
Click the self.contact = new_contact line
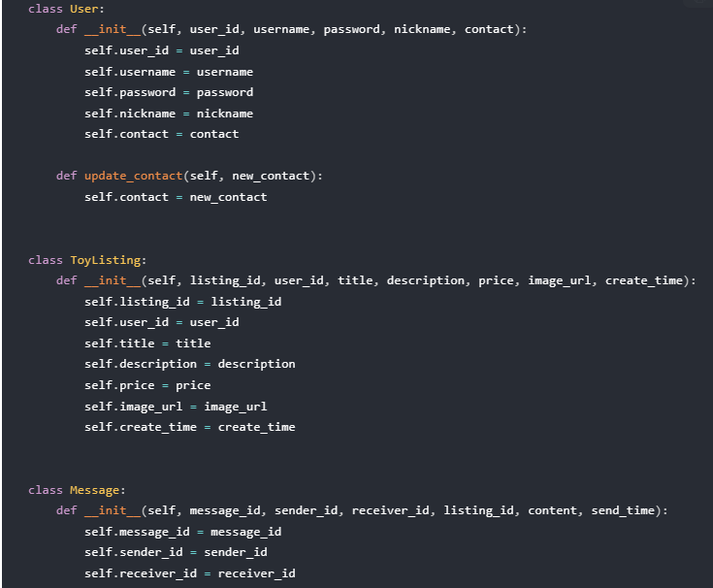pyautogui.click(x=176, y=197)
